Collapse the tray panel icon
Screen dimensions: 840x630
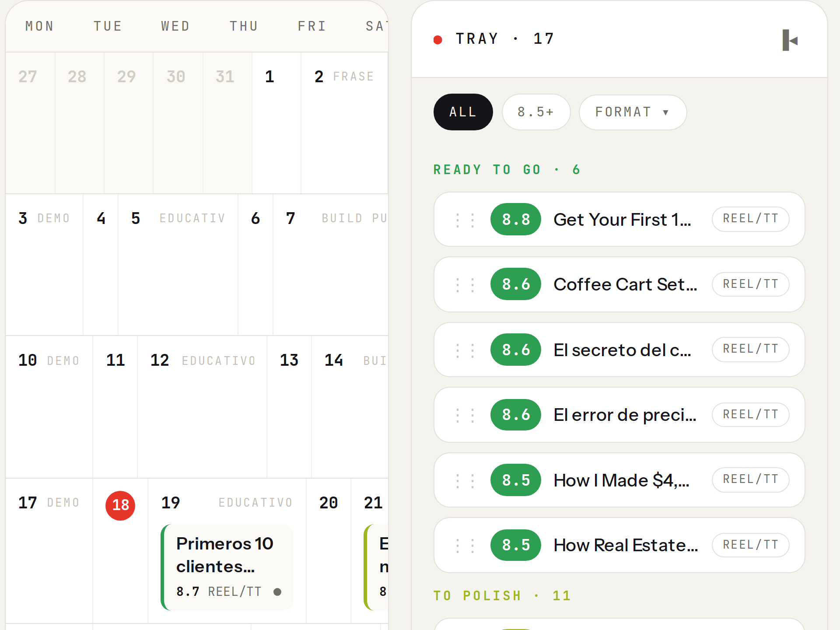click(790, 40)
